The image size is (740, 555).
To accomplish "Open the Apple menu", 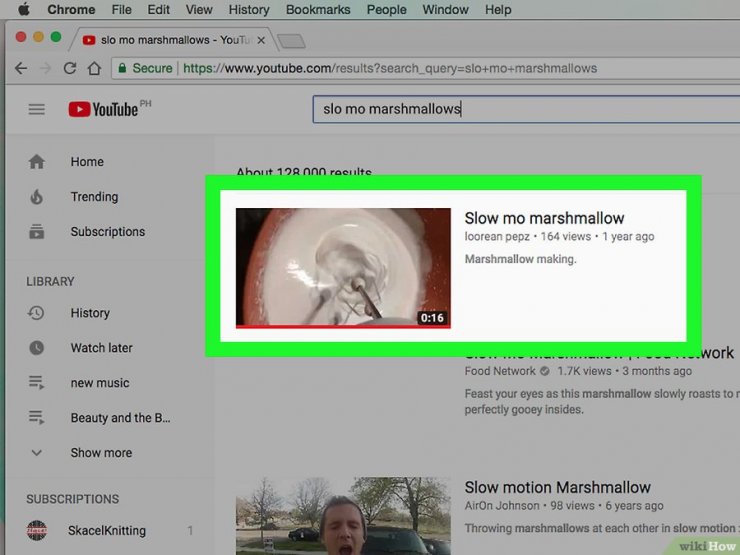I will tap(23, 9).
